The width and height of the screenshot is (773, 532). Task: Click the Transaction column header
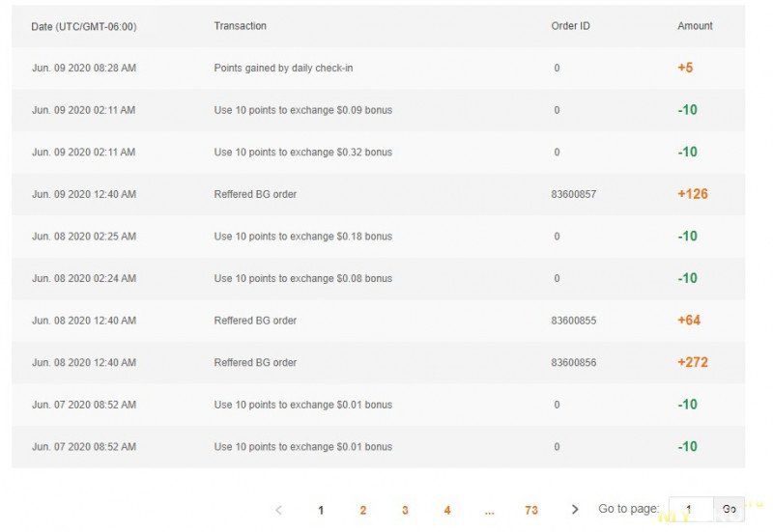pos(240,26)
